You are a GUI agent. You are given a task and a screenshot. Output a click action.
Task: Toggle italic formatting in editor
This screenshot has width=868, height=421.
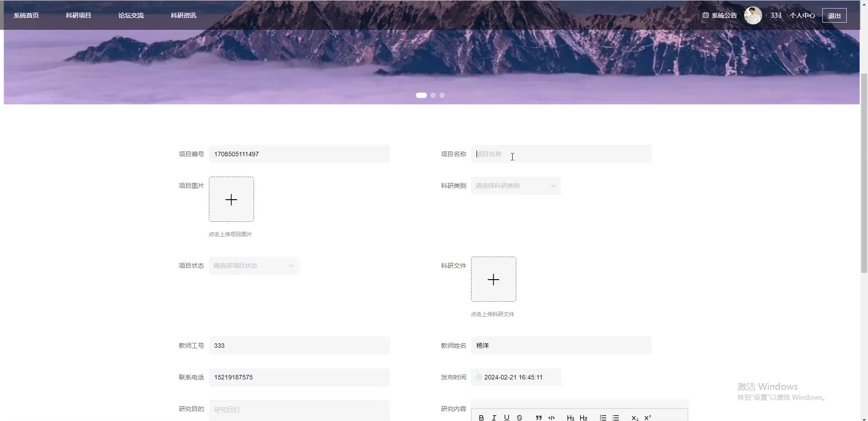494,418
